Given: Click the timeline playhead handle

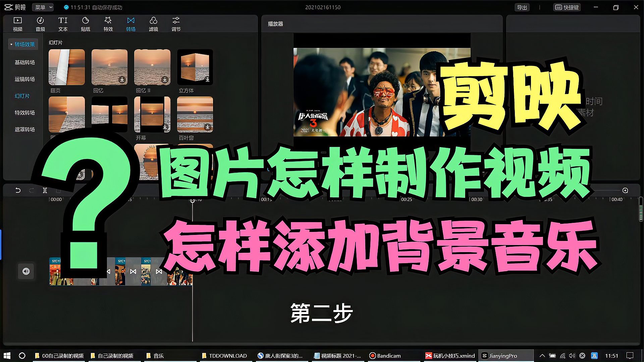Looking at the screenshot, I should pyautogui.click(x=193, y=200).
